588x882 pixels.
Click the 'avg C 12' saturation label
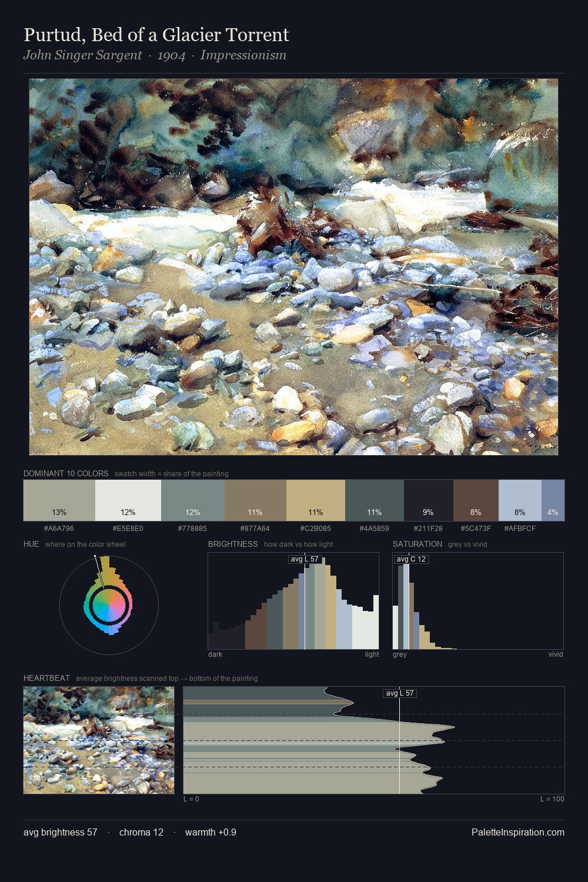(411, 559)
